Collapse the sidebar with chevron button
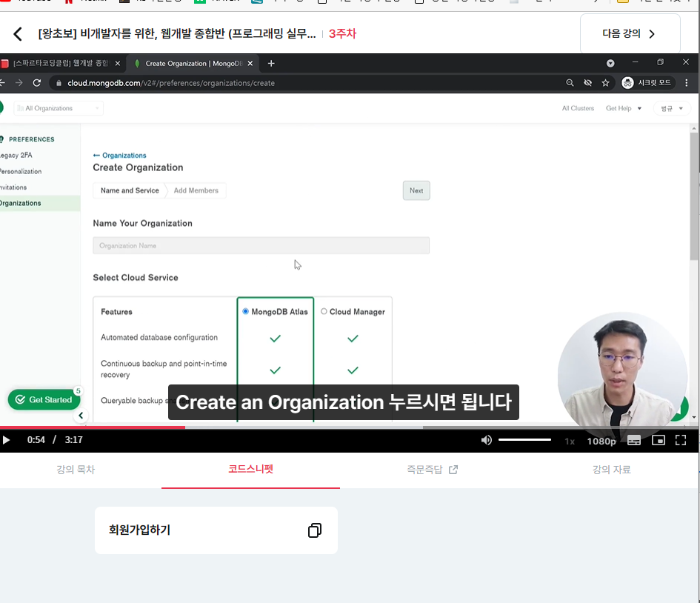 pyautogui.click(x=81, y=416)
